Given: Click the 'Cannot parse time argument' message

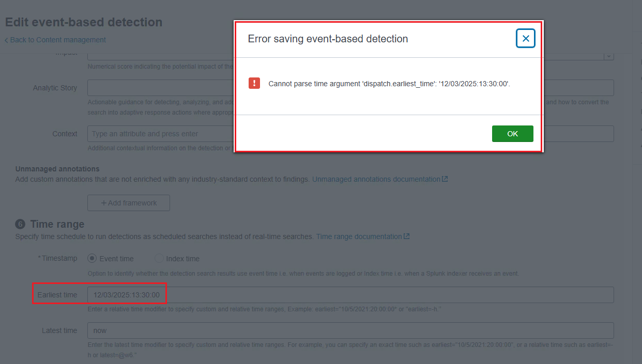Looking at the screenshot, I should click(x=389, y=84).
